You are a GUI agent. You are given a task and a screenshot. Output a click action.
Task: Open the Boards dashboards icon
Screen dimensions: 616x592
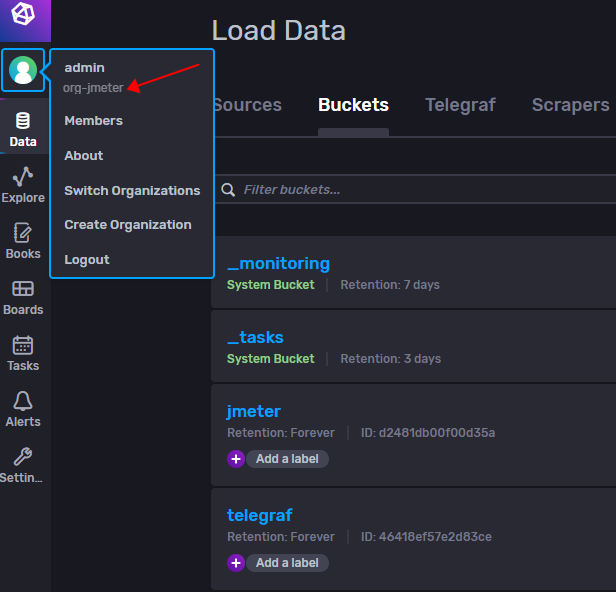pyautogui.click(x=23, y=289)
